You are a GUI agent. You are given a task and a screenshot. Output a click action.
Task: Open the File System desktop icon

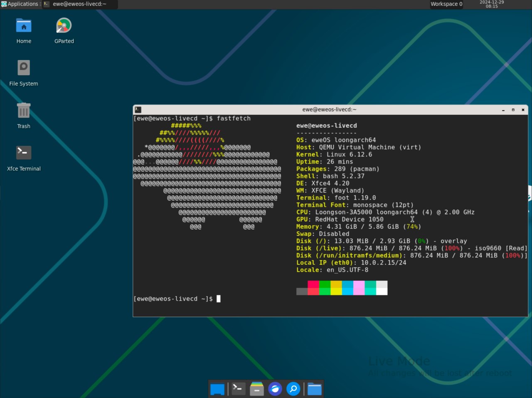click(23, 67)
